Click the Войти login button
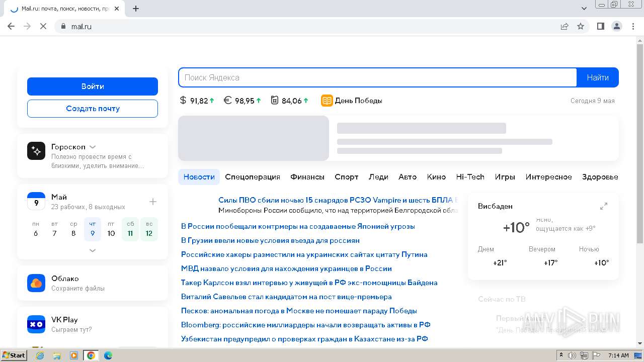 coord(93,86)
